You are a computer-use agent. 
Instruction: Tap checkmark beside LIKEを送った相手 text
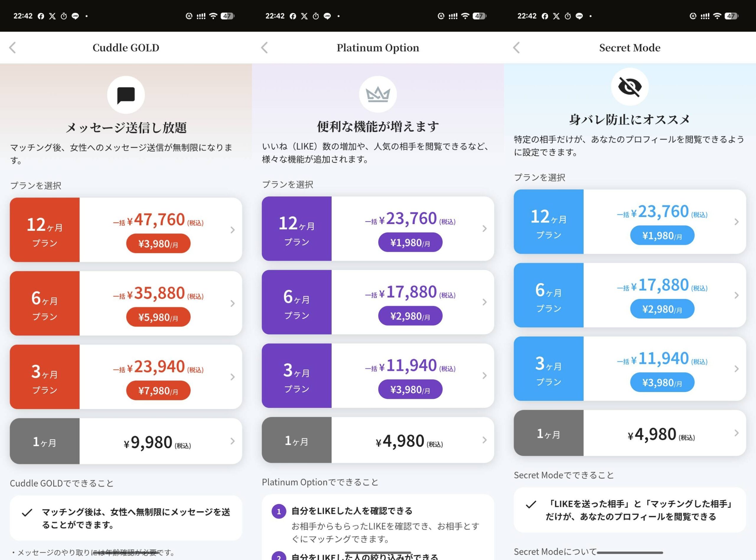click(x=531, y=505)
